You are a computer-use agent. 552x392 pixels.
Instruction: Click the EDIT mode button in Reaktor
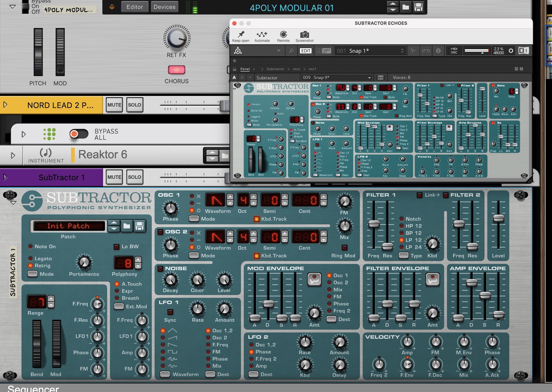tap(305, 51)
